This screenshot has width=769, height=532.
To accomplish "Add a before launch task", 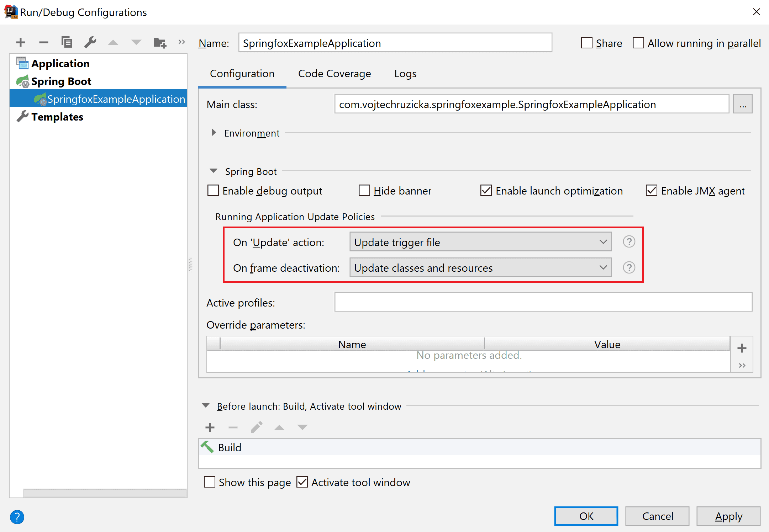I will point(210,427).
